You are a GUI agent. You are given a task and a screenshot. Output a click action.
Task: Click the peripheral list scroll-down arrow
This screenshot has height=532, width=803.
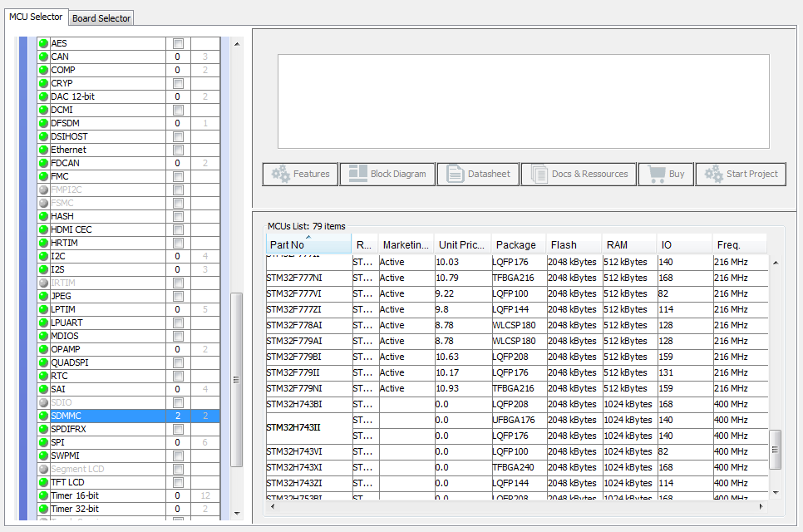237,513
